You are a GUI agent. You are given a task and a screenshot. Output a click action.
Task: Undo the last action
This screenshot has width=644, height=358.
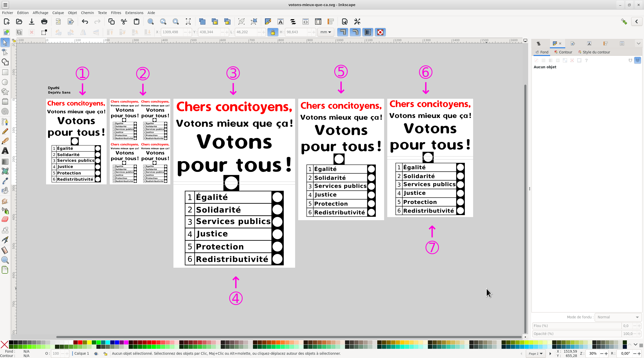pos(85,22)
